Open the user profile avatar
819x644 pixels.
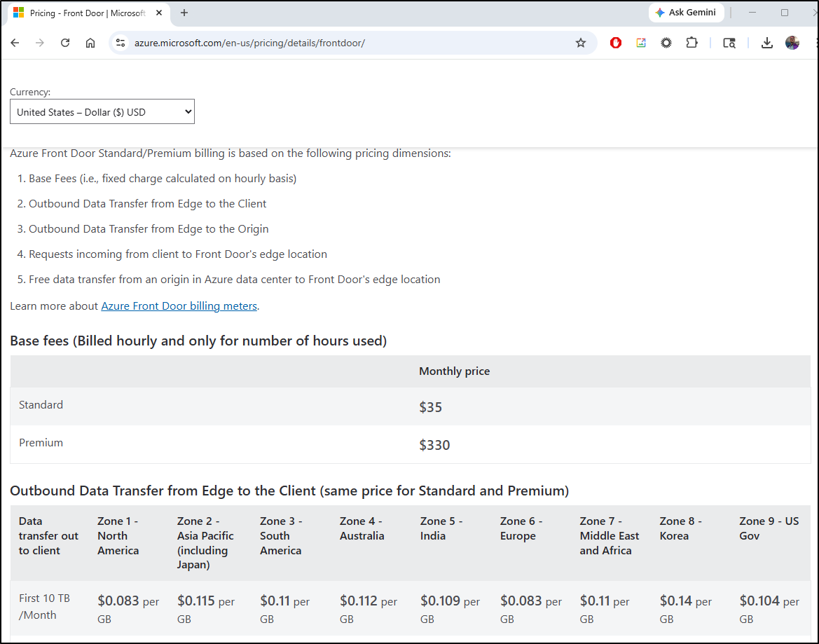coord(792,43)
